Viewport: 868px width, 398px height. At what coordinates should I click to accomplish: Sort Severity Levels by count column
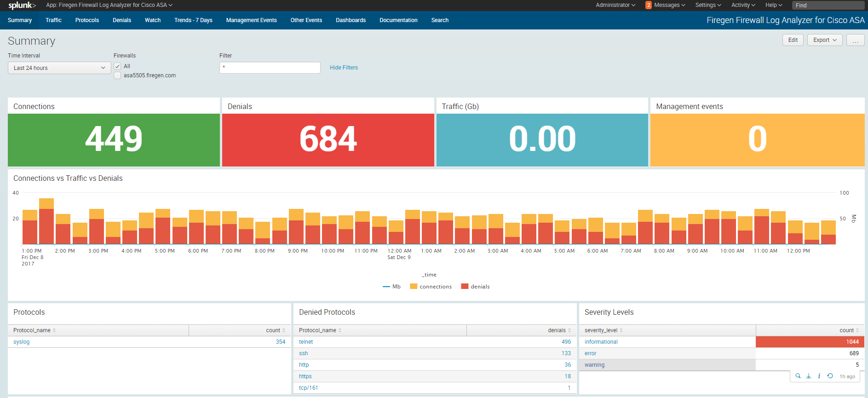point(849,330)
